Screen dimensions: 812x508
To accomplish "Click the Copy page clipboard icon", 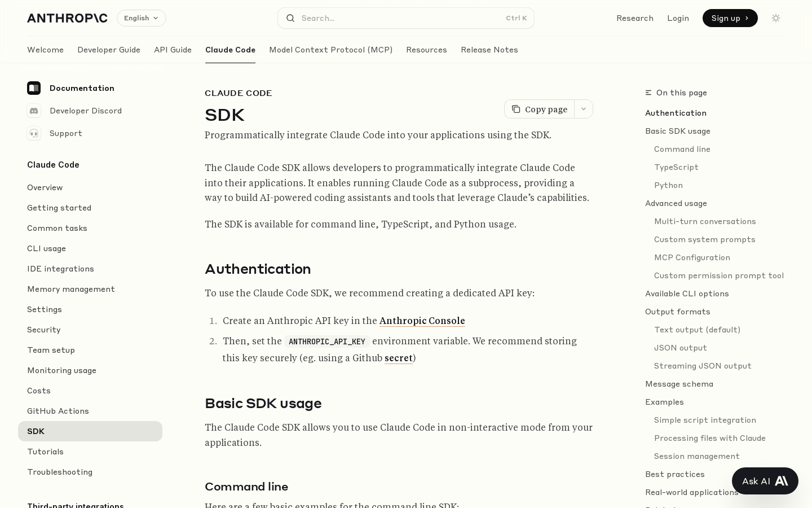I will (x=517, y=109).
